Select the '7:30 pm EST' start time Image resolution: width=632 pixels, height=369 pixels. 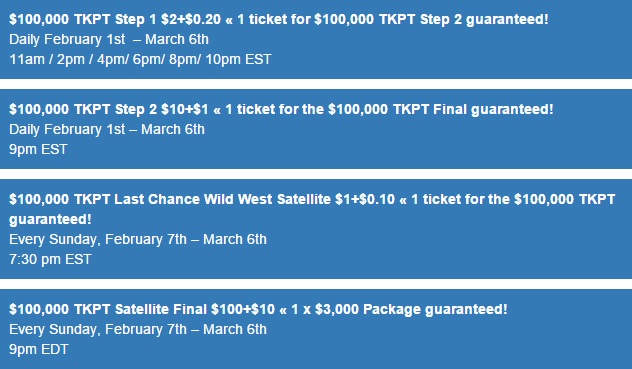tap(50, 259)
